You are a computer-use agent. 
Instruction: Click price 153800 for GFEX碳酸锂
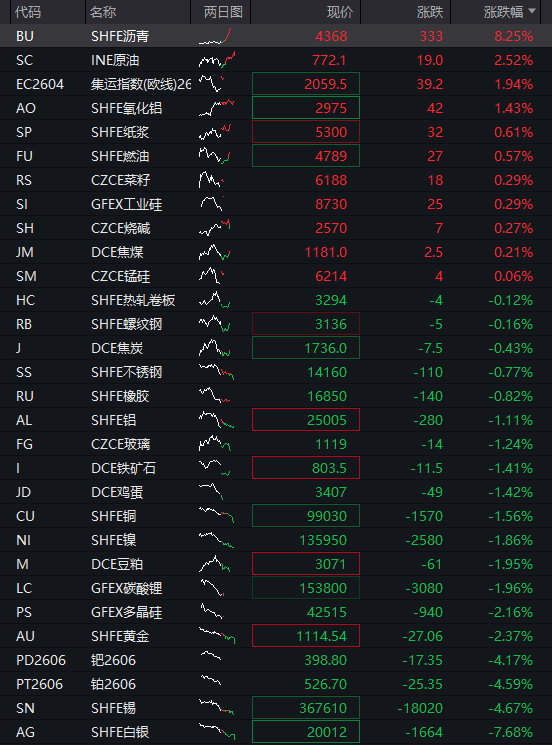click(x=306, y=588)
